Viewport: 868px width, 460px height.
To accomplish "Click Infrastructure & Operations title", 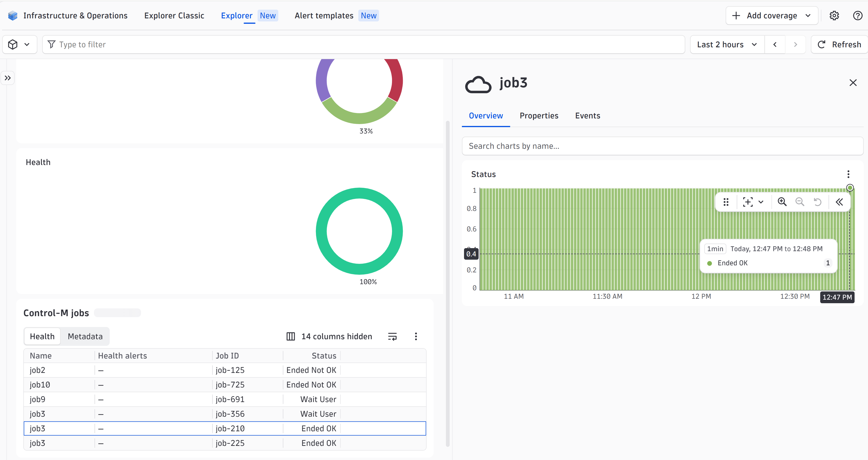I will coord(76,16).
